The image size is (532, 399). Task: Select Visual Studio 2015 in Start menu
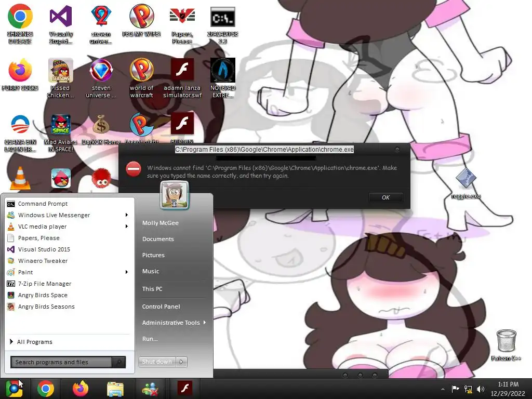tap(70, 249)
